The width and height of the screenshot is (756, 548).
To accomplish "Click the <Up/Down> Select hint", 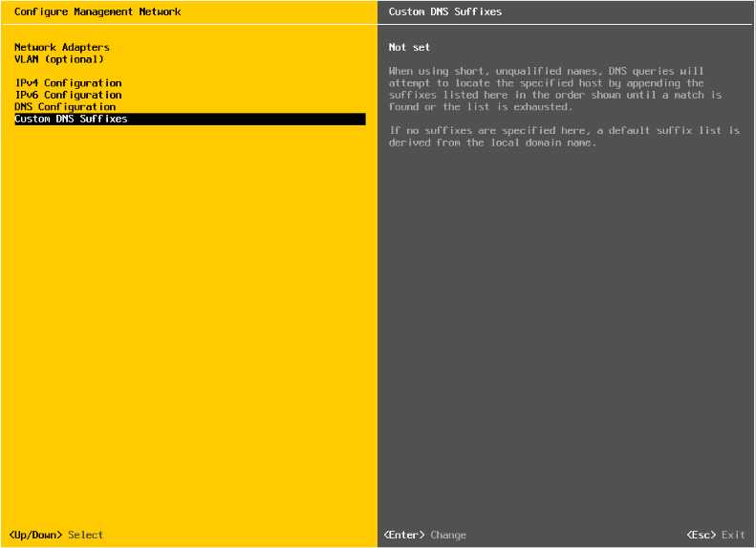I will click(x=56, y=535).
